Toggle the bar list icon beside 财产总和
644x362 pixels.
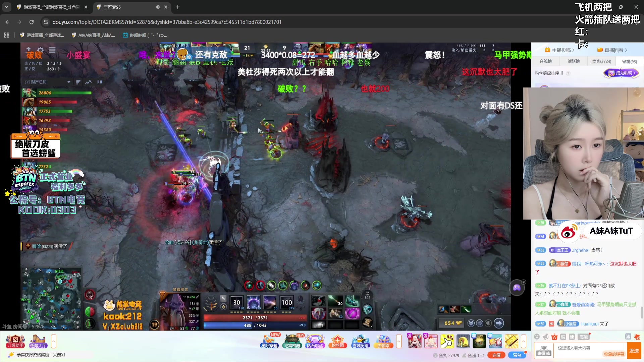(78, 82)
